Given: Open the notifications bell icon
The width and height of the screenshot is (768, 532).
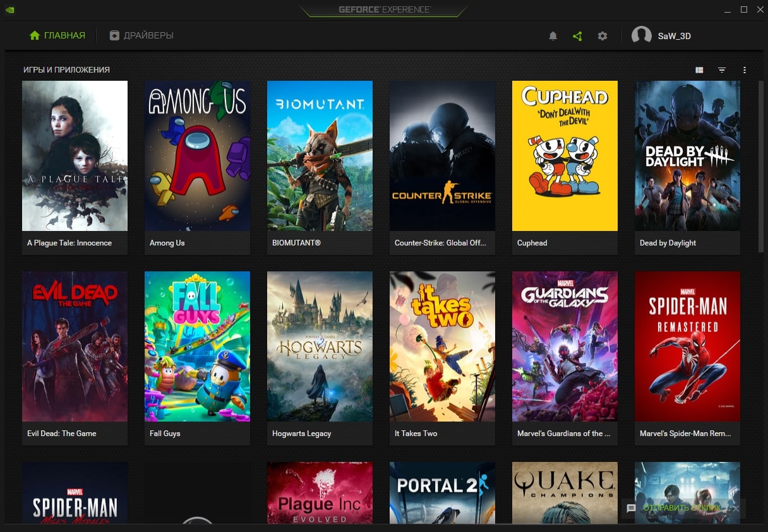Looking at the screenshot, I should (553, 36).
